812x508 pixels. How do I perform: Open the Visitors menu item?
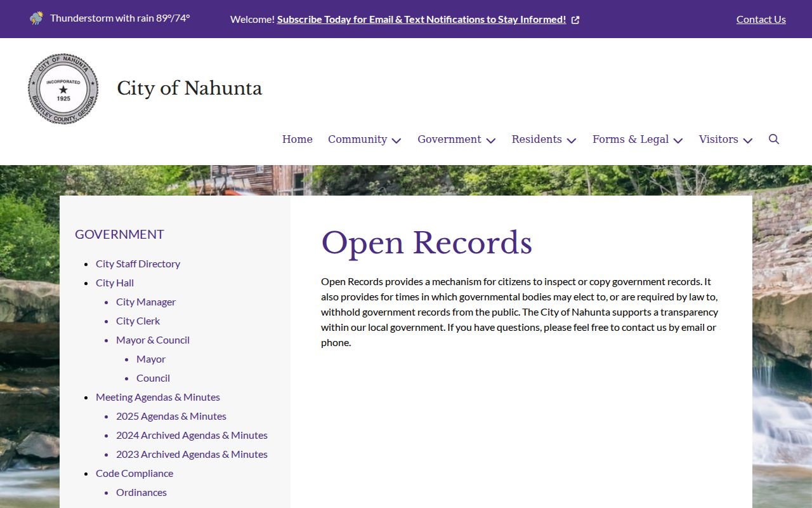(x=718, y=139)
